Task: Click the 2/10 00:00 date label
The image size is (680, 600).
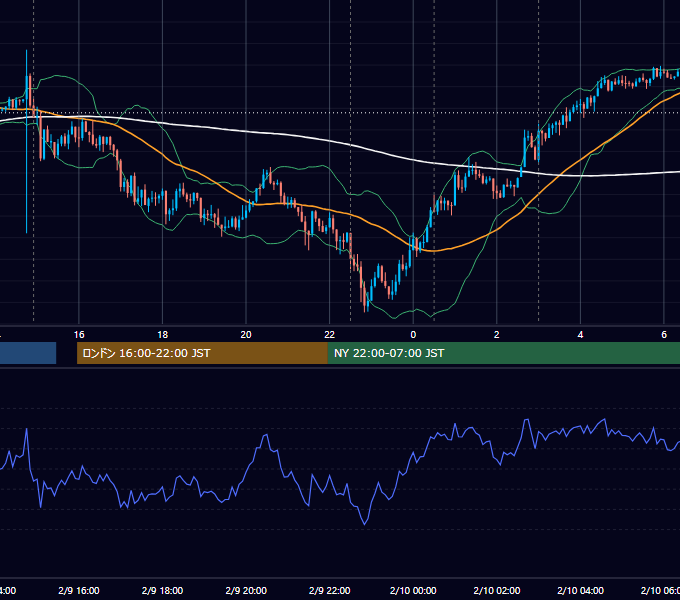Action: point(413,590)
